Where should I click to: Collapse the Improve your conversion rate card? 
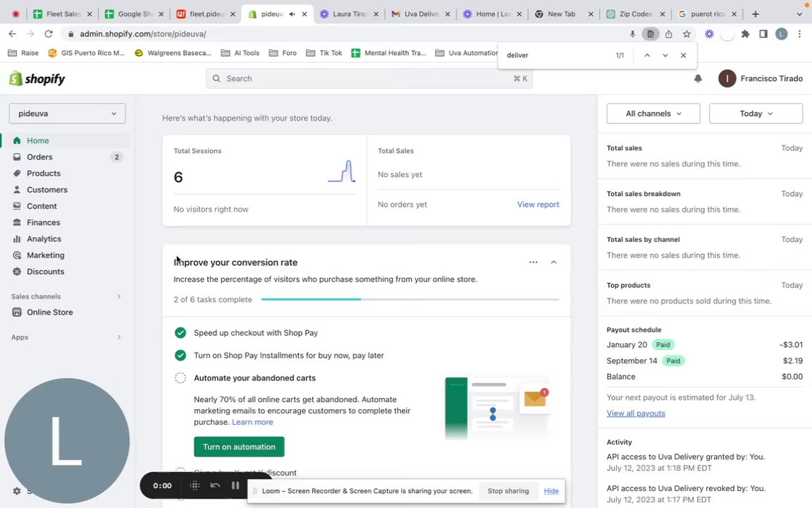pyautogui.click(x=553, y=262)
